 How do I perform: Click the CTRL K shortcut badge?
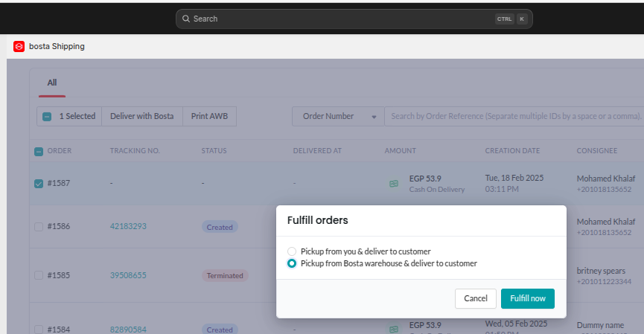(x=511, y=19)
